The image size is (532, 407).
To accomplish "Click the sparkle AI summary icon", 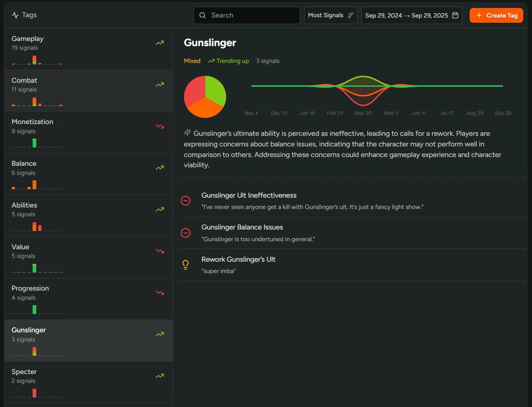I will [187, 132].
